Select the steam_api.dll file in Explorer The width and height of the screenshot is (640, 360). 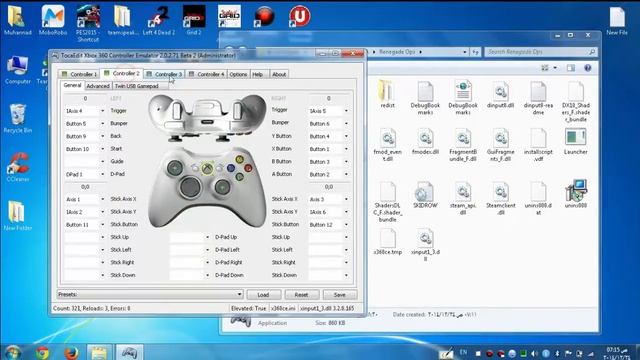[463, 198]
